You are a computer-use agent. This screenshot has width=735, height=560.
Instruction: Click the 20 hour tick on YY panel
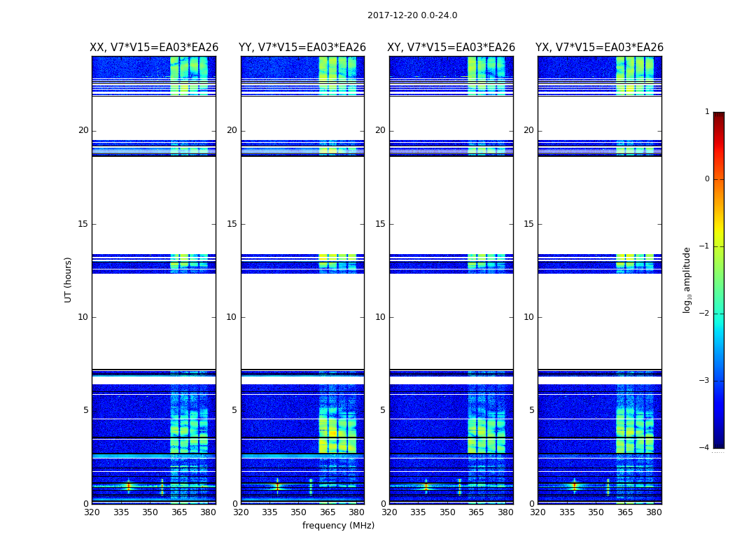click(x=232, y=130)
